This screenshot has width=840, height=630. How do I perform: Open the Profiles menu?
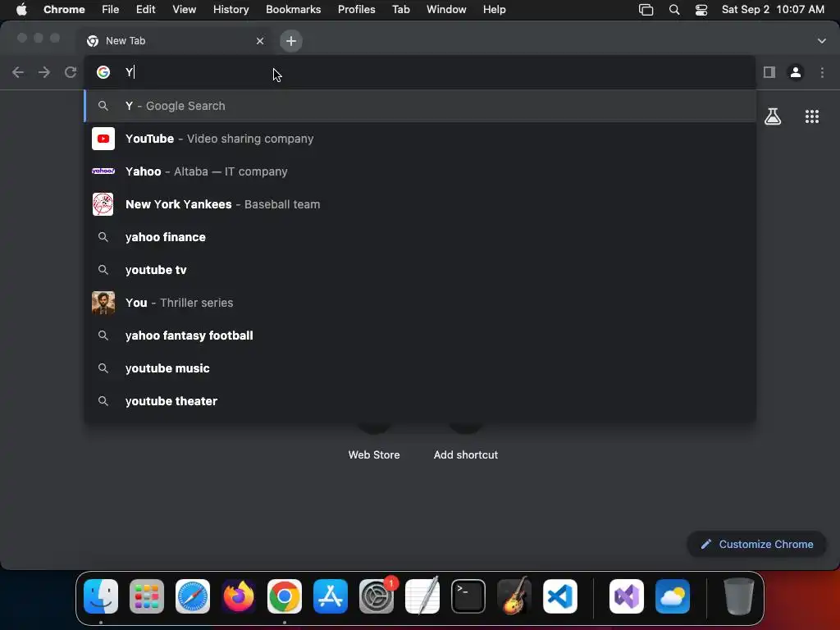point(356,10)
